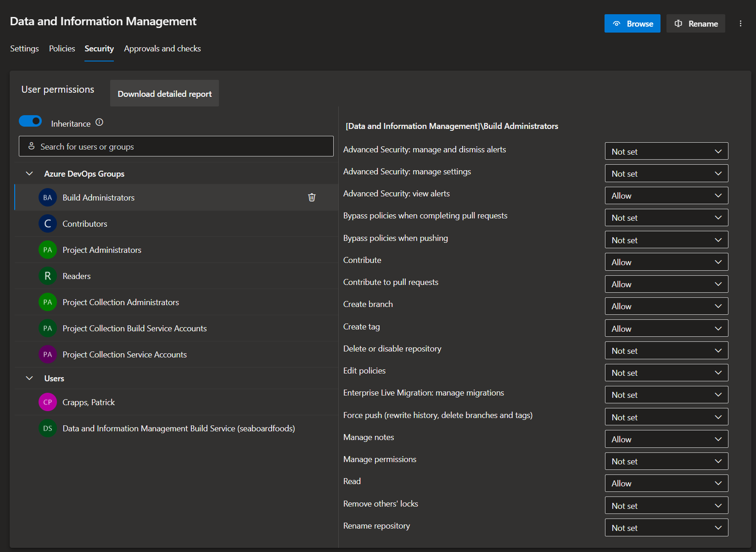This screenshot has width=756, height=552.
Task: Collapse the Users section
Action: (x=29, y=378)
